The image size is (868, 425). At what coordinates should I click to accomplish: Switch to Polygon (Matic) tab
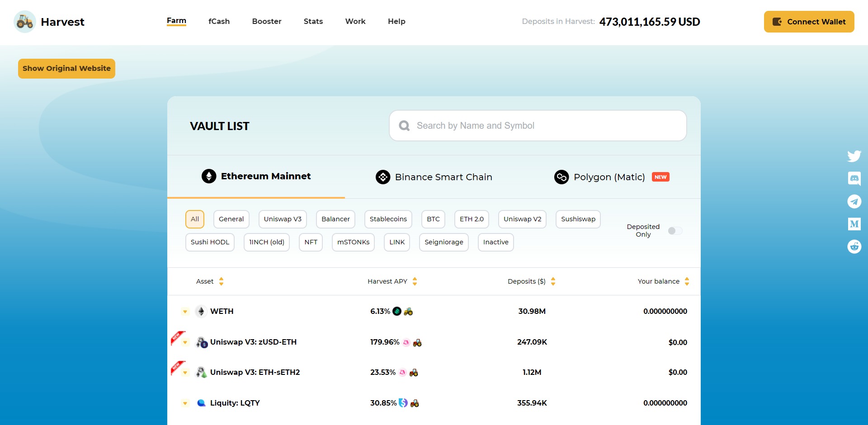point(612,177)
